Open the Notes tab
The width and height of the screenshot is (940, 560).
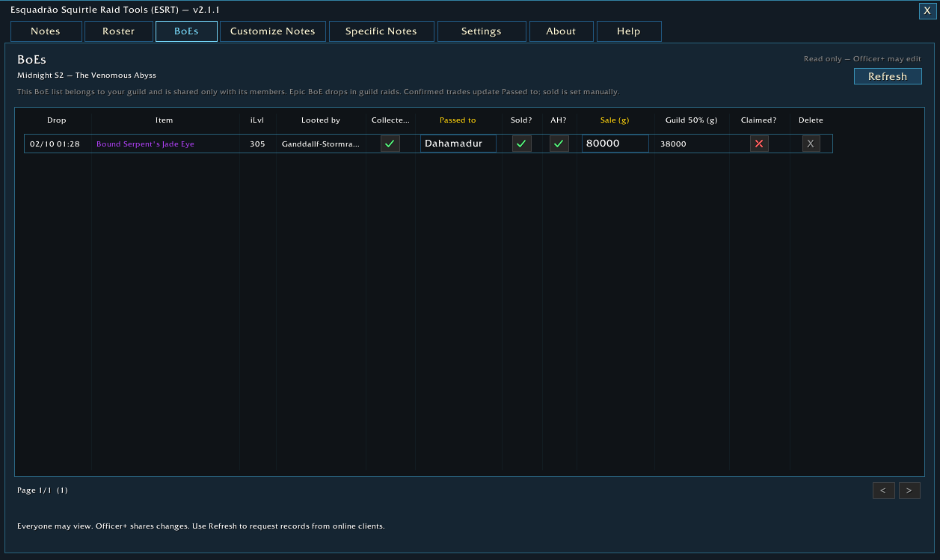[x=46, y=31]
